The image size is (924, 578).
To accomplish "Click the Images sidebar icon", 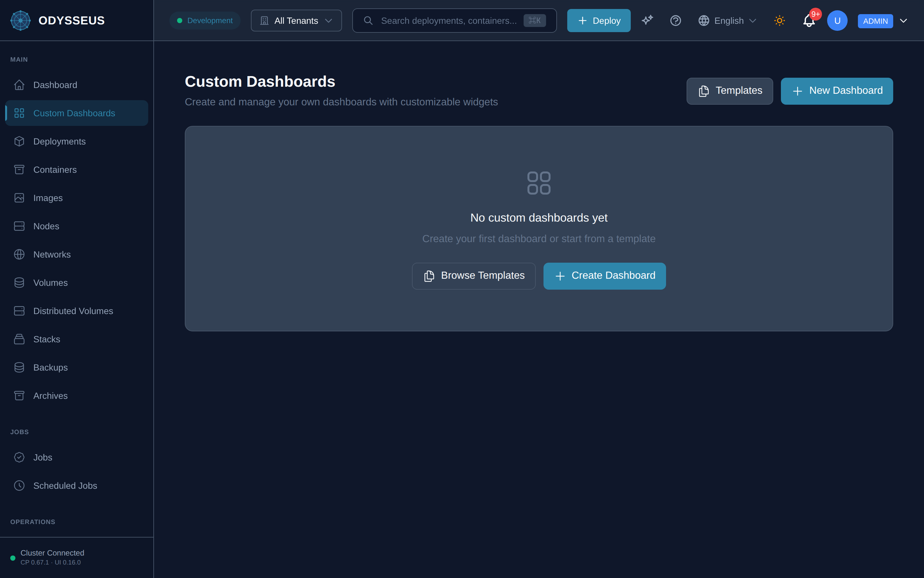I will coord(19,197).
